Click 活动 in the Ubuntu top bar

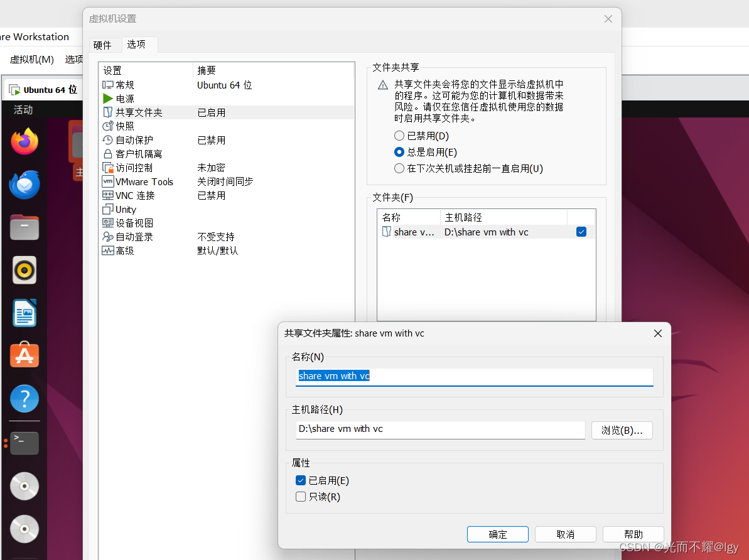click(23, 109)
